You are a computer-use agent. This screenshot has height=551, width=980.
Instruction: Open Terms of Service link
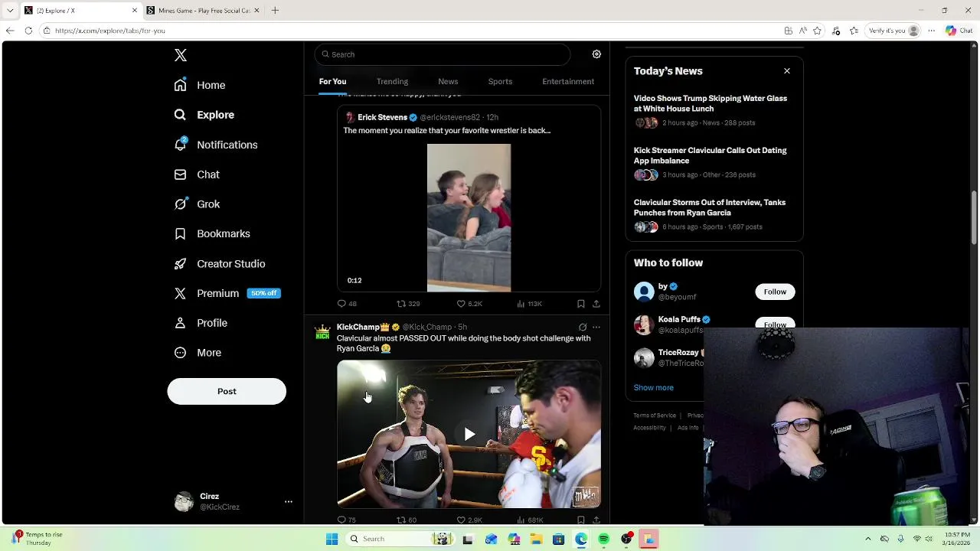655,416
